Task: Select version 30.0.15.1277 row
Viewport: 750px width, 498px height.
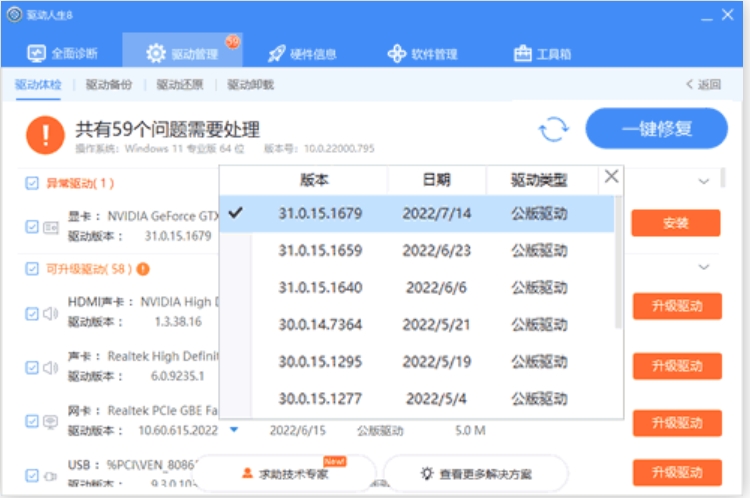Action: coord(417,398)
